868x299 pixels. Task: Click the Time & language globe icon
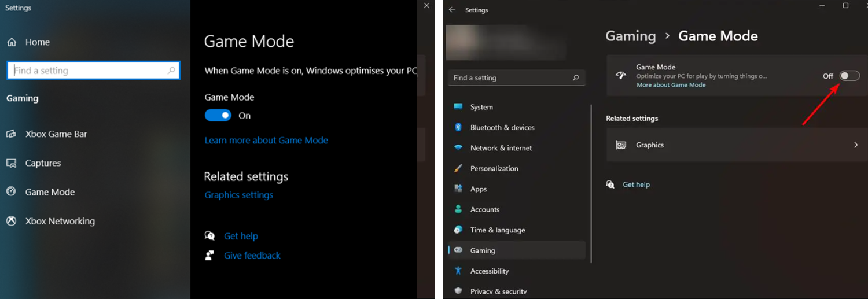tap(458, 230)
